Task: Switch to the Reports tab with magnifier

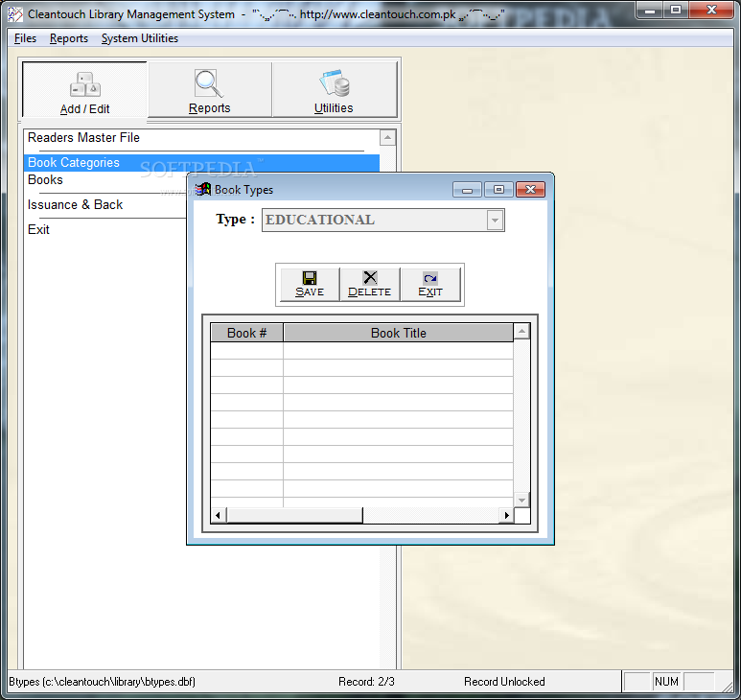Action: (x=209, y=90)
